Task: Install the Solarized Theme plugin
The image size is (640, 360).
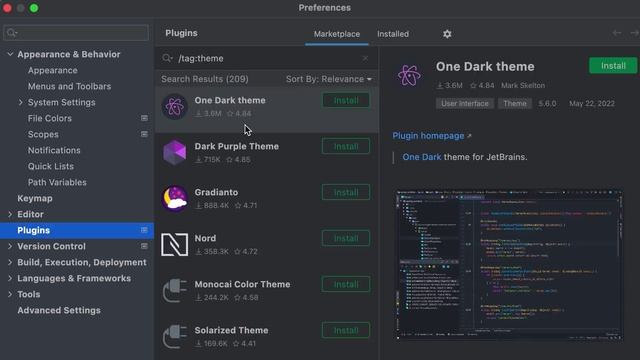Action: coord(346,330)
